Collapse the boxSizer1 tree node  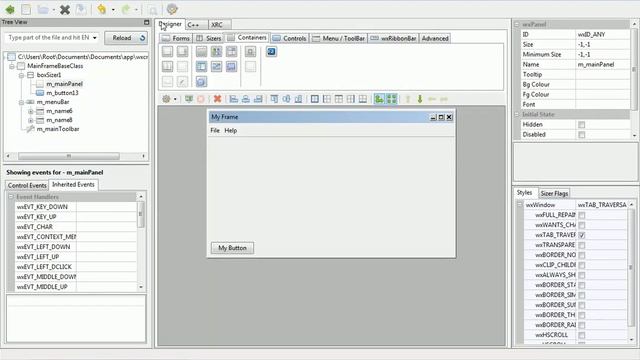21,75
